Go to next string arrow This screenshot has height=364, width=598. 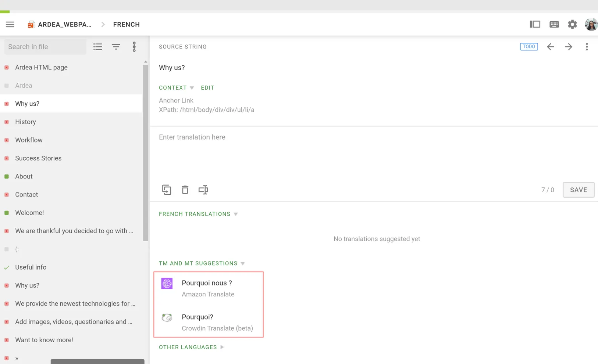(x=569, y=47)
